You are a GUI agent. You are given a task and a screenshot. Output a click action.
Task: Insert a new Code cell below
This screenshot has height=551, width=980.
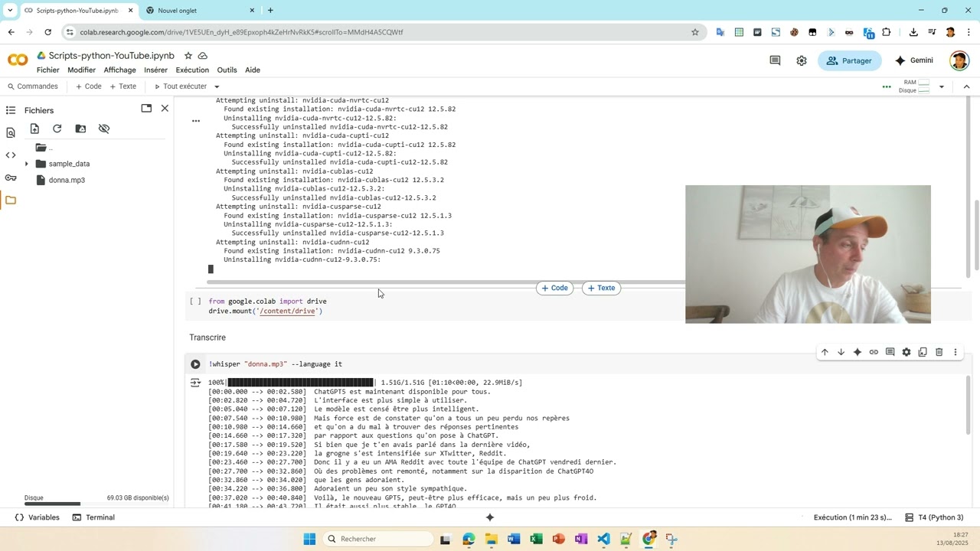(x=554, y=288)
